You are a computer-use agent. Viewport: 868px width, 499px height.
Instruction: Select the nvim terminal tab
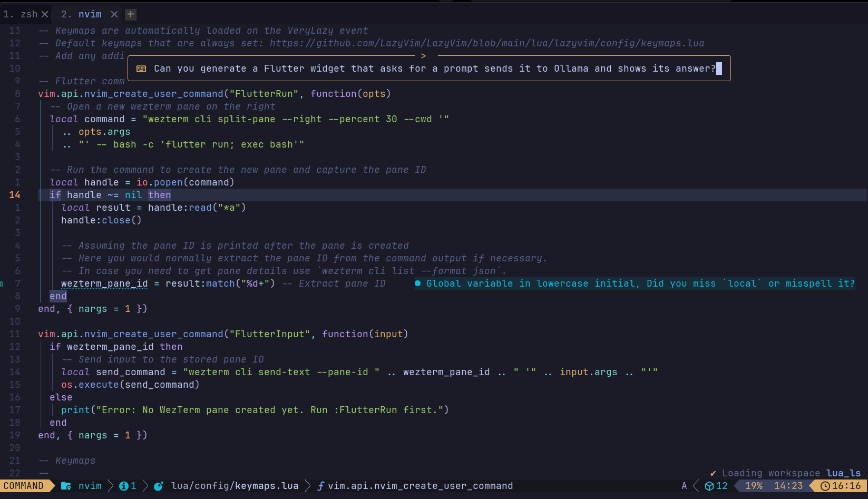[82, 14]
